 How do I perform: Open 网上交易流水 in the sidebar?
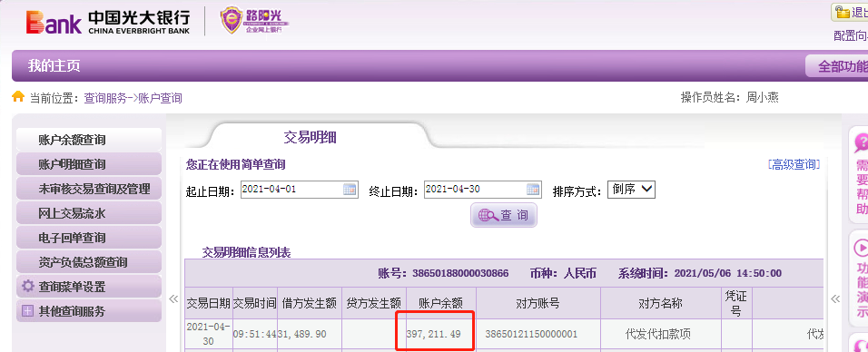click(89, 213)
